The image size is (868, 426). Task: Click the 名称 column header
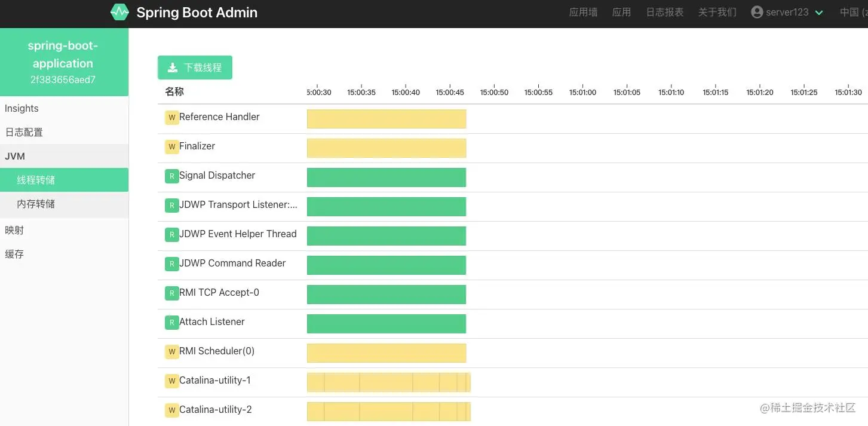coord(174,92)
